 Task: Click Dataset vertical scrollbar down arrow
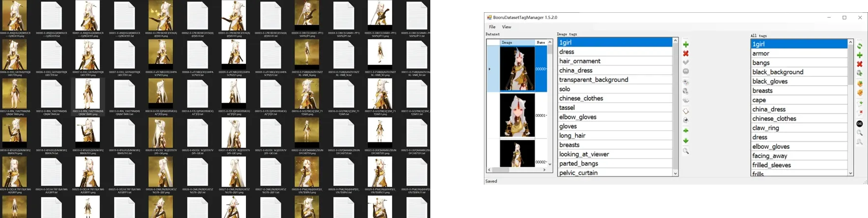(550, 164)
